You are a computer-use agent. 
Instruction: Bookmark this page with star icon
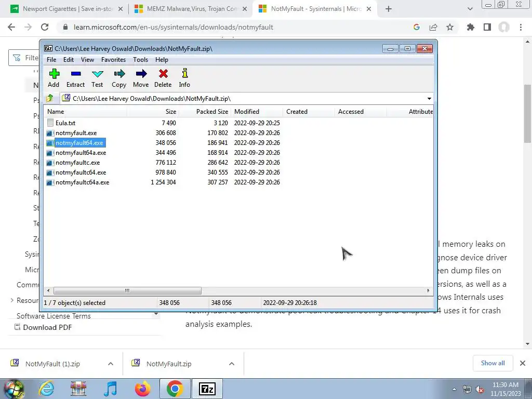pyautogui.click(x=450, y=27)
